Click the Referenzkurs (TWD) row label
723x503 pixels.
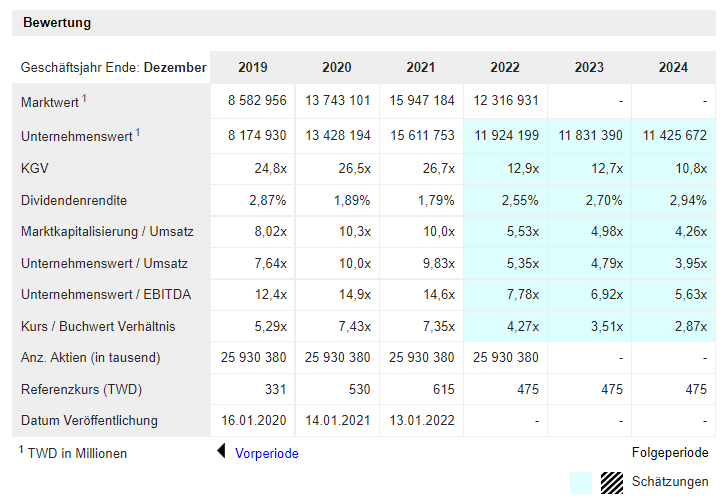tap(80, 389)
